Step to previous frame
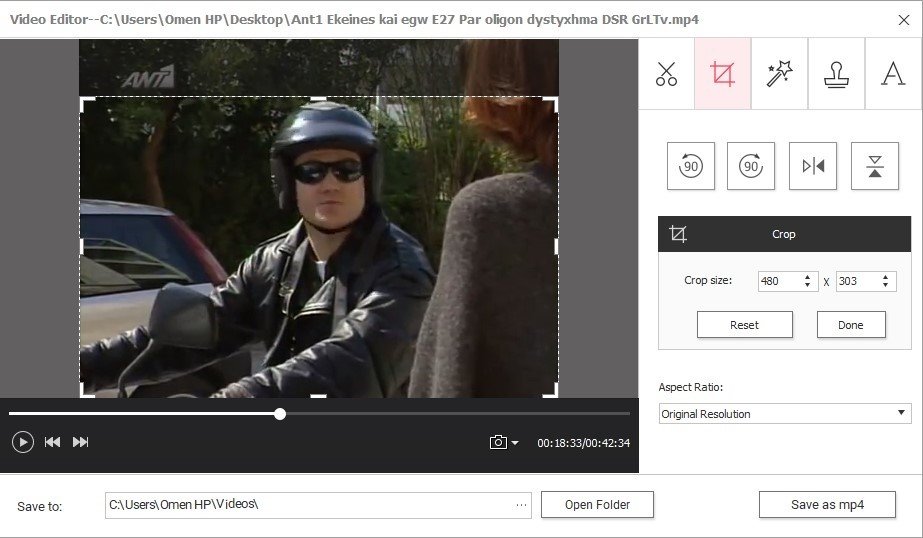The image size is (923, 538). [x=52, y=442]
